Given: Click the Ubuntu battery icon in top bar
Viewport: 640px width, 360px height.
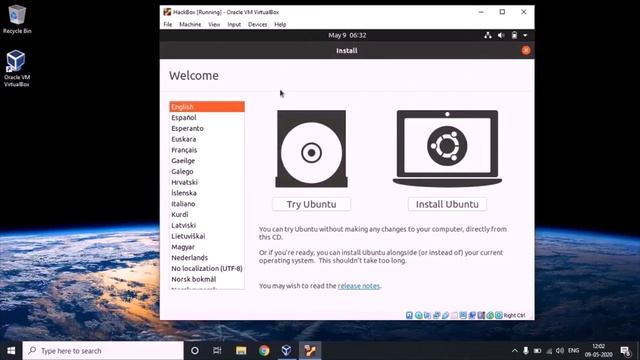Looking at the screenshot, I should click(x=514, y=35).
